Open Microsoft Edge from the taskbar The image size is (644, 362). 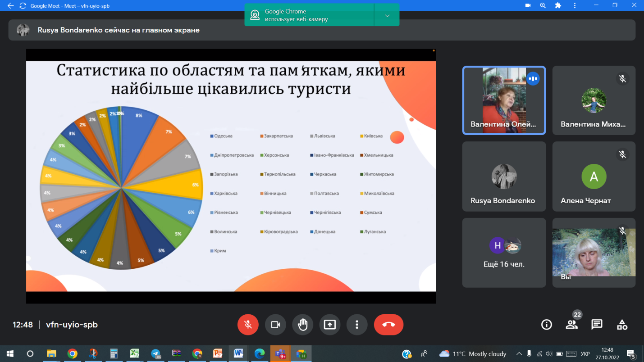click(260, 354)
